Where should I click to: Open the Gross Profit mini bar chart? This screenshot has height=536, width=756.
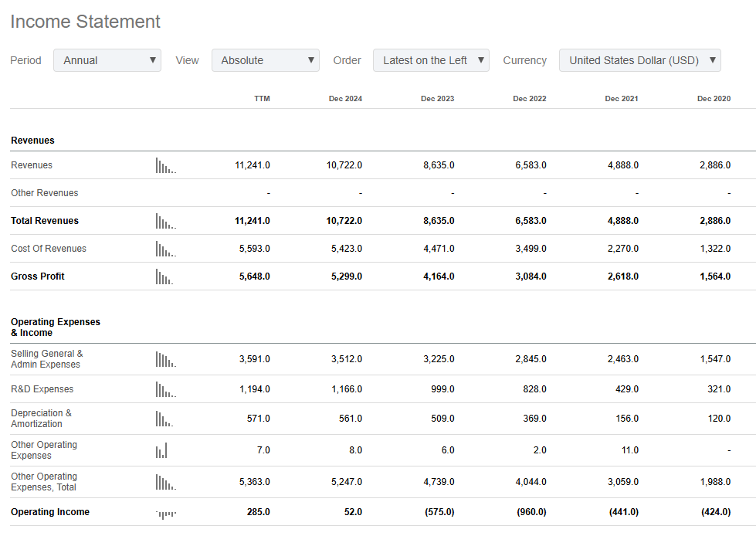point(164,276)
